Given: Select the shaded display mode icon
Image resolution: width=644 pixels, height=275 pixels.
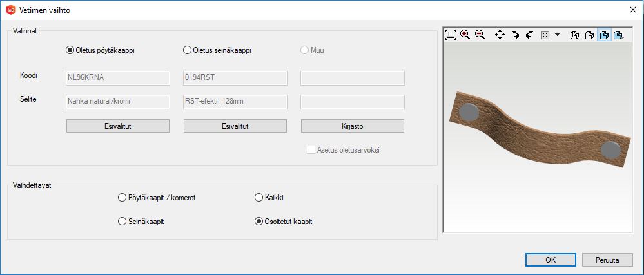Looking at the screenshot, I should 604,35.
